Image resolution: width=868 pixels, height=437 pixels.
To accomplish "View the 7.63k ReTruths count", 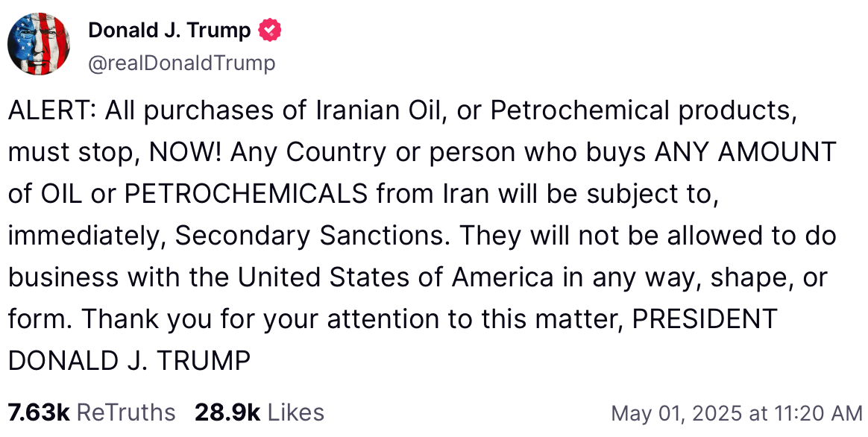I will click(x=39, y=412).
